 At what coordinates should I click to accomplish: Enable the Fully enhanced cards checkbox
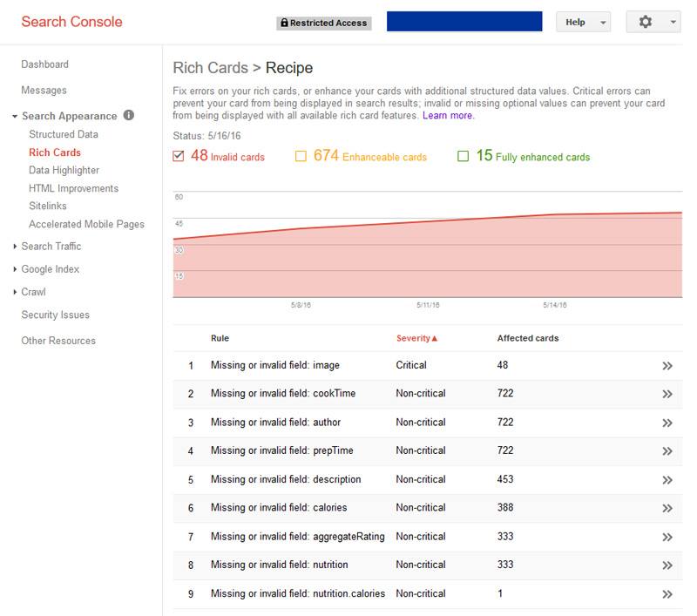tap(464, 157)
